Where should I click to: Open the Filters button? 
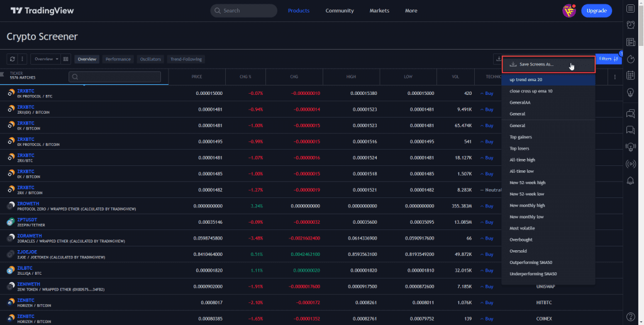[608, 59]
